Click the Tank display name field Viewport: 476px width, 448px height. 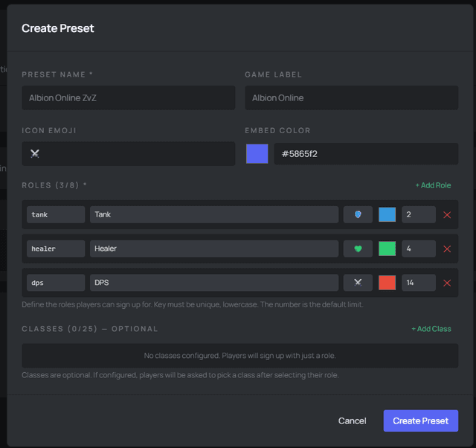[x=214, y=215]
